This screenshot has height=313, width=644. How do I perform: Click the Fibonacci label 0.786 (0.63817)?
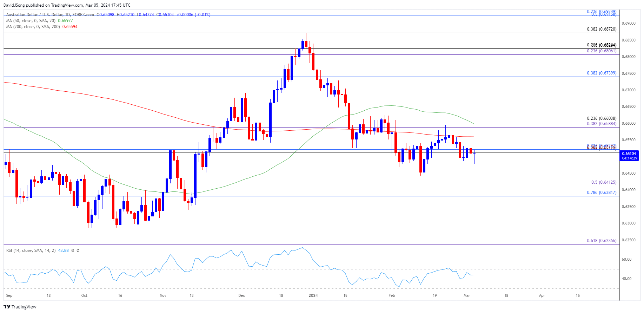coord(602,193)
